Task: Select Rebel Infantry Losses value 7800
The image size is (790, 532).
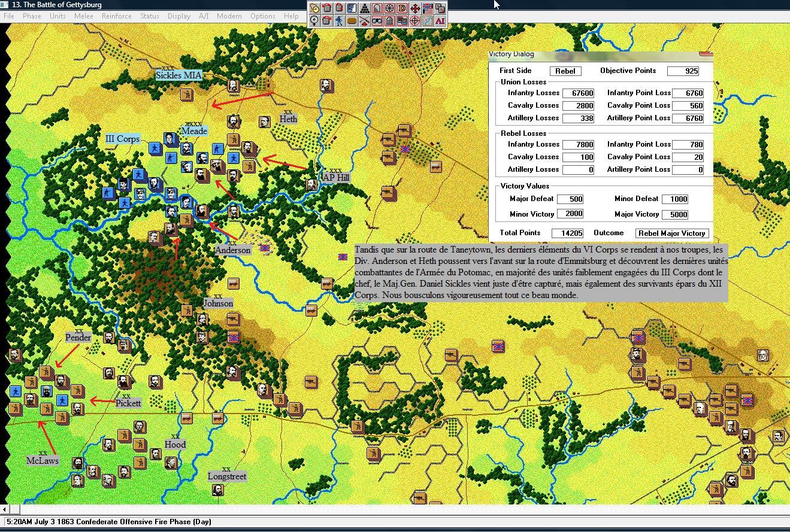Action: pos(579,145)
